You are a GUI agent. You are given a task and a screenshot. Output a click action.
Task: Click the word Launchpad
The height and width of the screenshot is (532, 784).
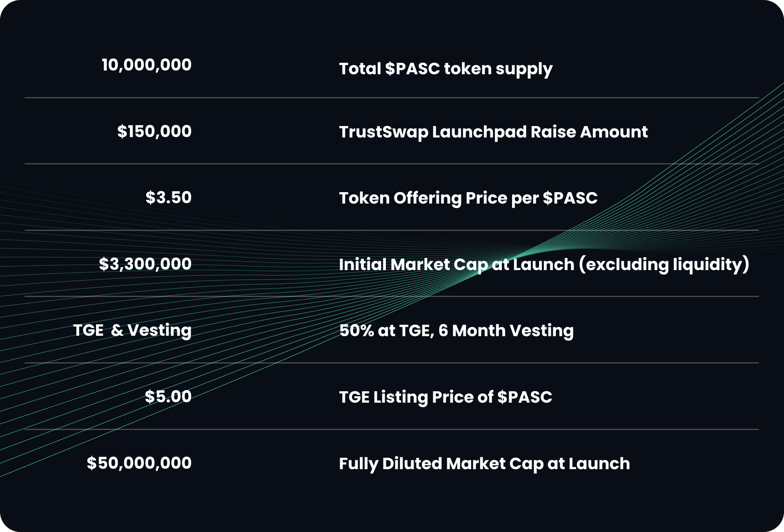pos(479,132)
